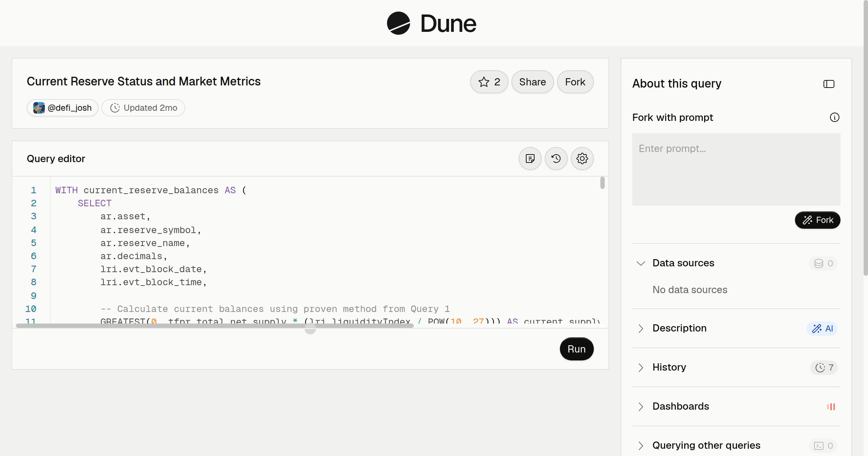Run the query
The height and width of the screenshot is (456, 868).
pos(576,349)
